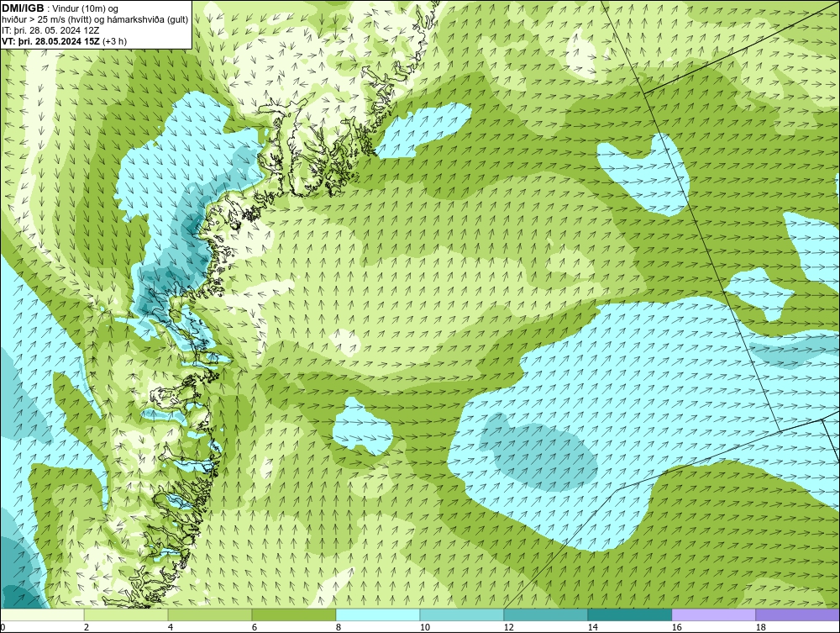Select the 16–18 m/s light purple legend swatch
The image size is (840, 633).
pyautogui.click(x=713, y=615)
